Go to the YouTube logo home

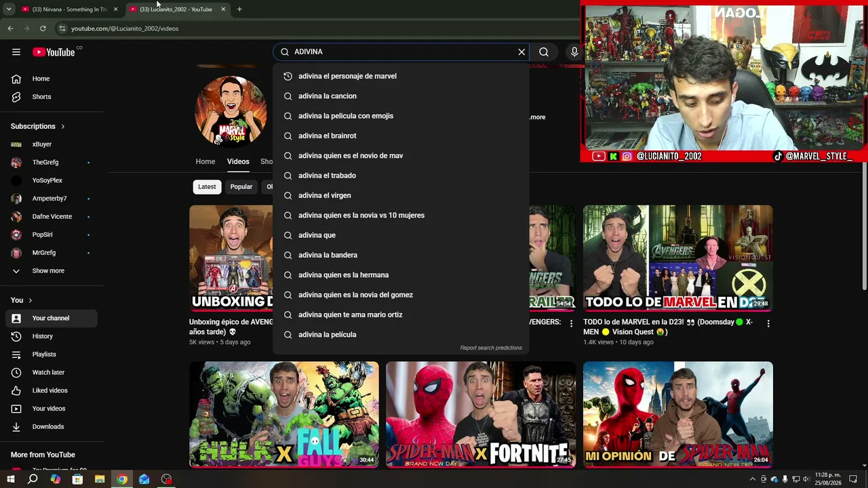pos(54,52)
